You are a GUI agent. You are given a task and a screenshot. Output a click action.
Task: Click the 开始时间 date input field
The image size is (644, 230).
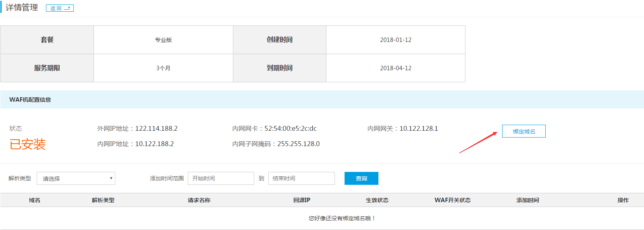(x=221, y=178)
